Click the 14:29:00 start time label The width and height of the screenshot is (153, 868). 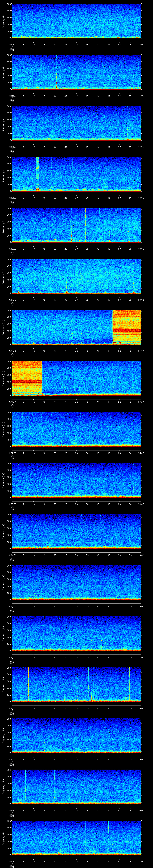click(x=12, y=810)
